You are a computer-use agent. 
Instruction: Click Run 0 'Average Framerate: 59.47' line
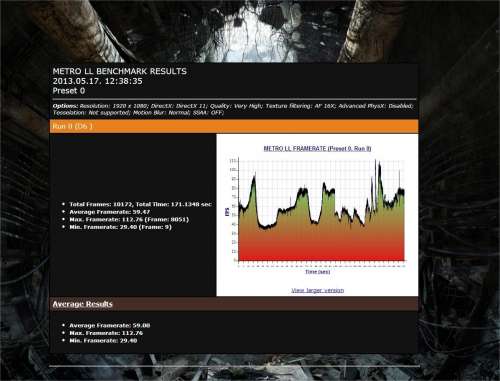point(110,212)
